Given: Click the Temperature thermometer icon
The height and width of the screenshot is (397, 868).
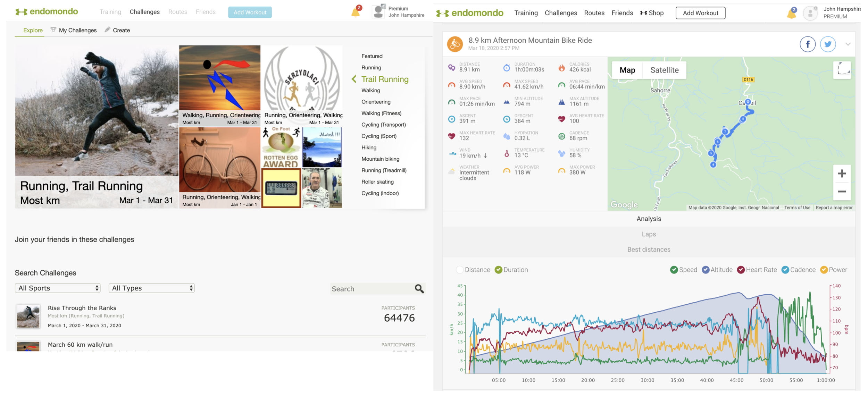Looking at the screenshot, I should click(507, 153).
